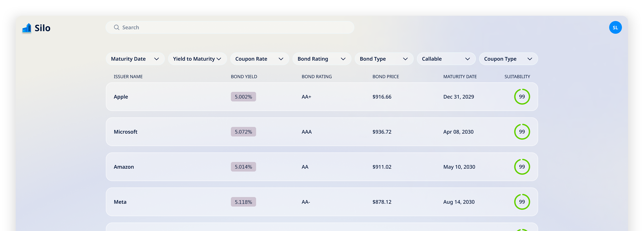Click Amazon's suitability score ring 99
This screenshot has width=644, height=231.
tap(522, 167)
